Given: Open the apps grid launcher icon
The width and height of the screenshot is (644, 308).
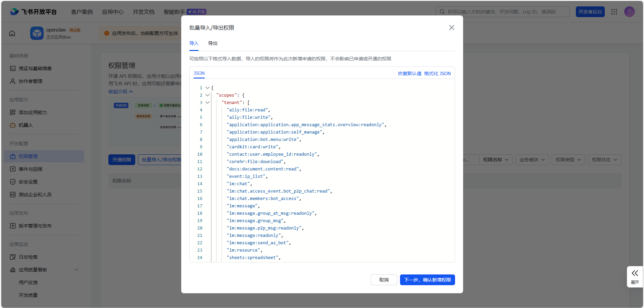Looking at the screenshot, I should click(614, 12).
